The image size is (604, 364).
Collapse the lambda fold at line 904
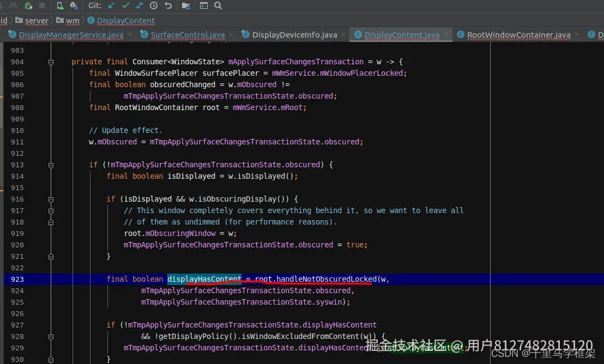[51, 62]
